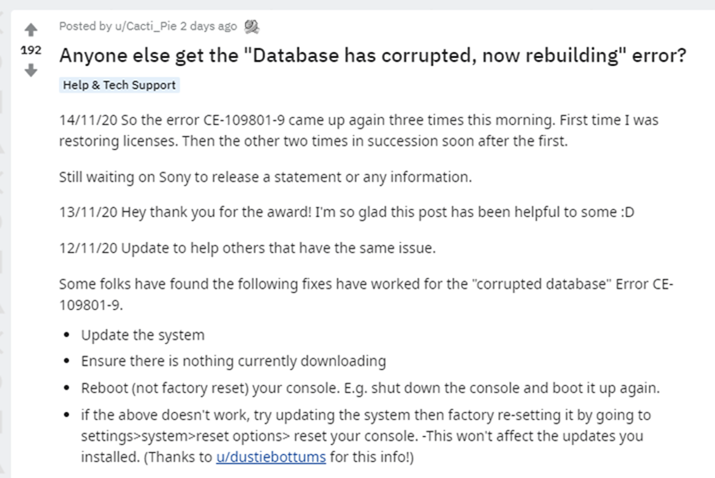Screen dimensions: 715x478
Task: Click the "Posted by" label text
Action: pos(85,26)
